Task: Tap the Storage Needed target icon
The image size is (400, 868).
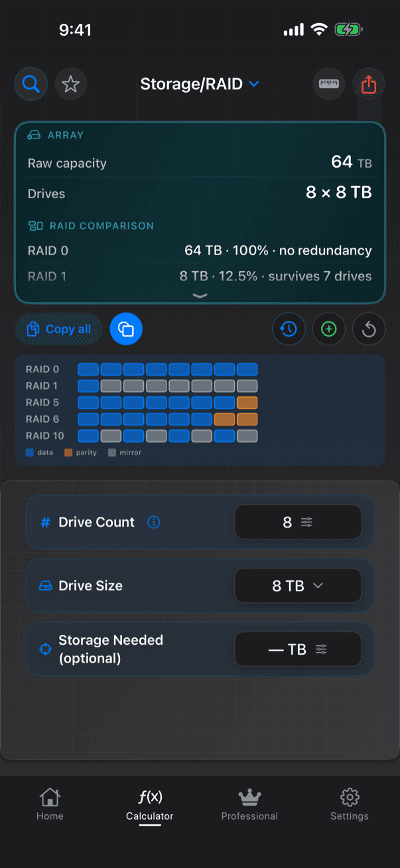Action: pyautogui.click(x=46, y=649)
